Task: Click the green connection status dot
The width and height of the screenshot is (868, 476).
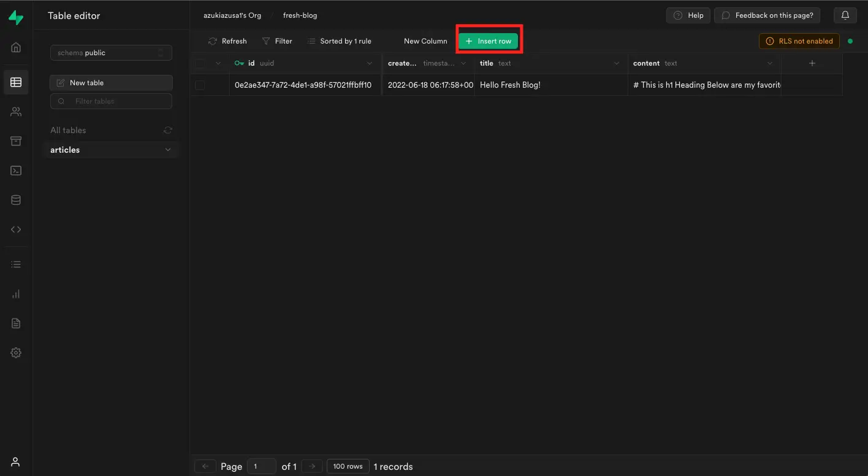Action: [850, 41]
